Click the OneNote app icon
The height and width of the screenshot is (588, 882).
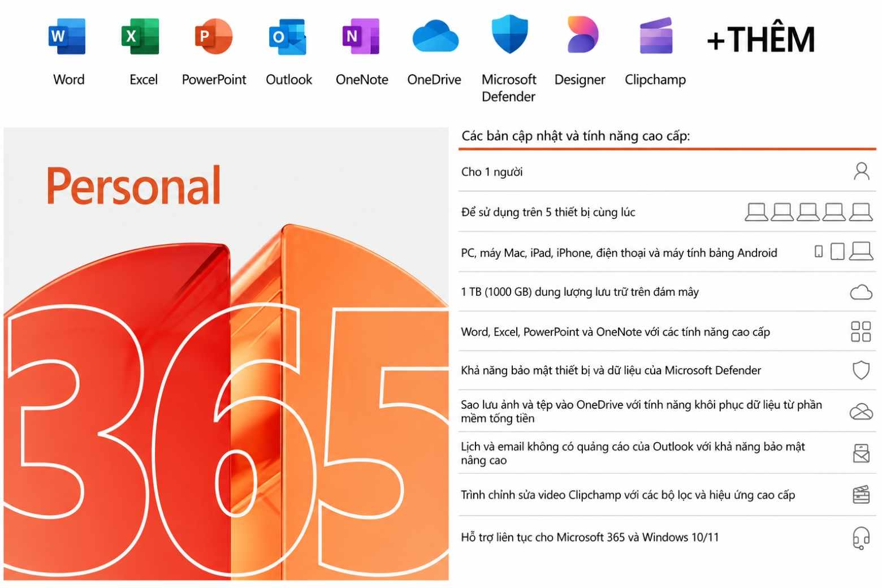(x=361, y=37)
